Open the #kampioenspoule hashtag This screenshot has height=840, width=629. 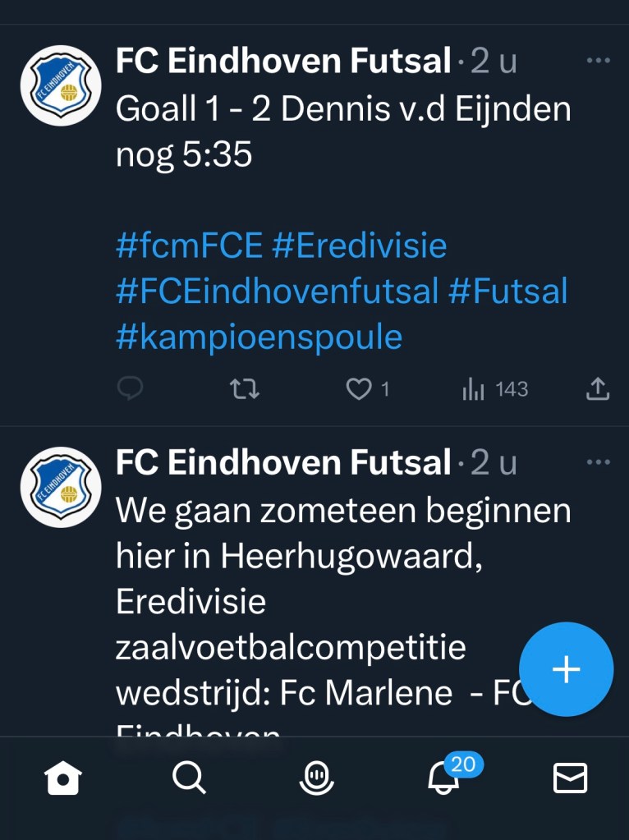[259, 337]
